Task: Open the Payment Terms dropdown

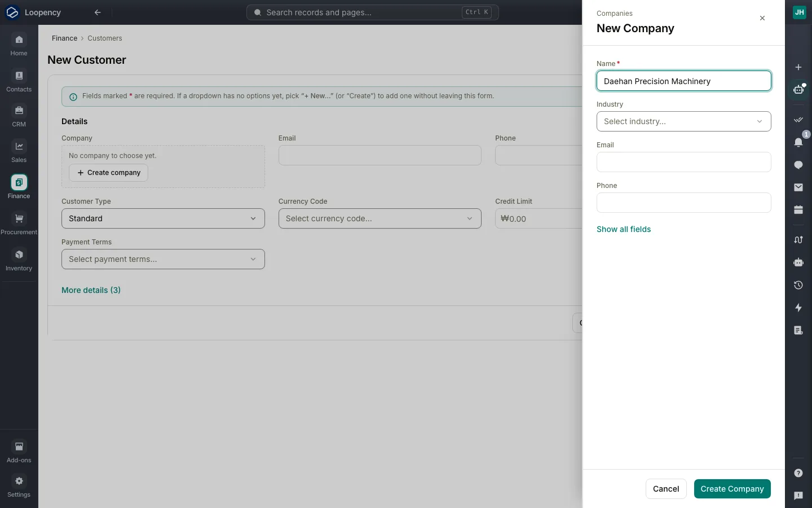Action: tap(163, 259)
